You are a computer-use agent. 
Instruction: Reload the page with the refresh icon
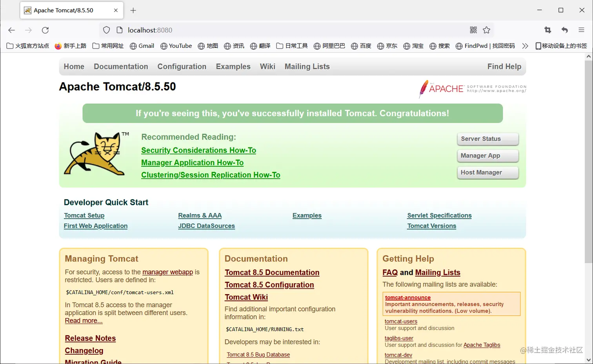point(45,30)
